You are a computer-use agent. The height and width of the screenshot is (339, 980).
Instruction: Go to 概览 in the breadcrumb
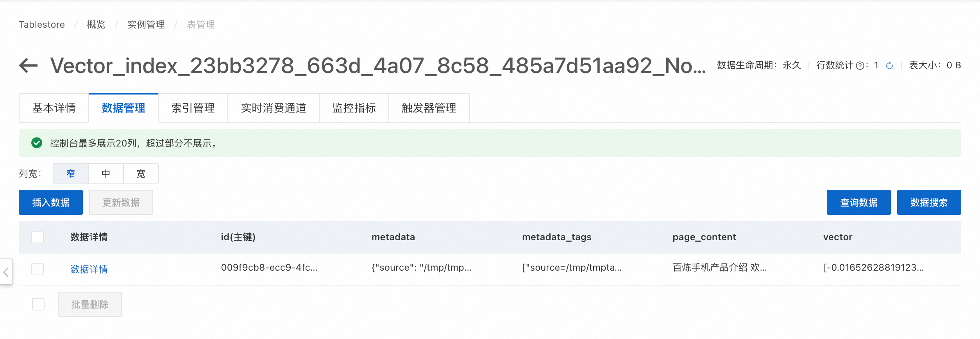(x=96, y=25)
